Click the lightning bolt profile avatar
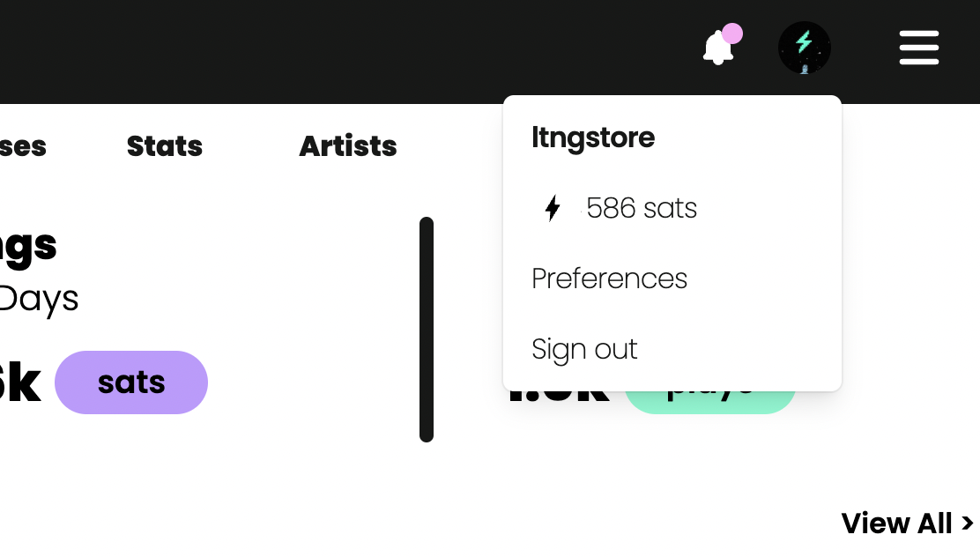980x557 pixels. [x=804, y=48]
